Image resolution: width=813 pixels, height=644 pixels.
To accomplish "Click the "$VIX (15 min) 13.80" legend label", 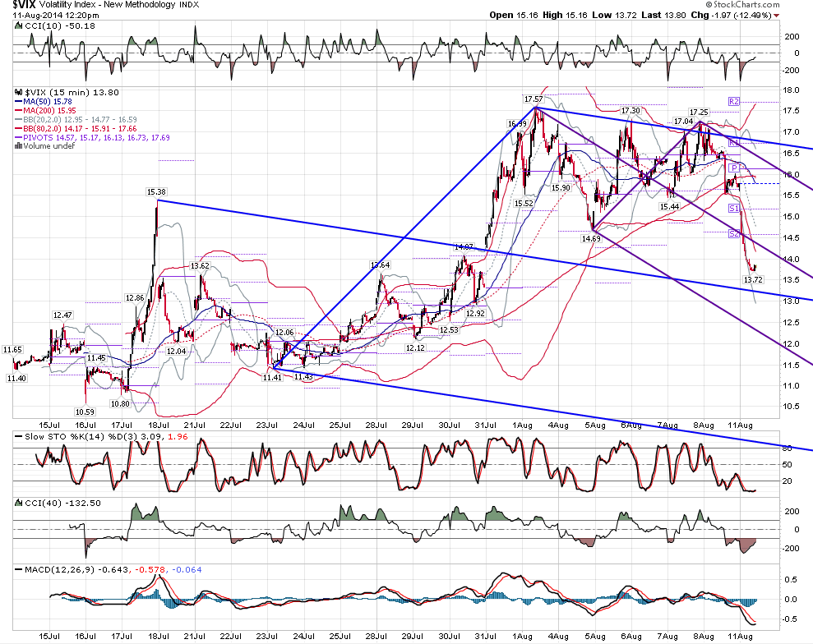I will pyautogui.click(x=71, y=93).
